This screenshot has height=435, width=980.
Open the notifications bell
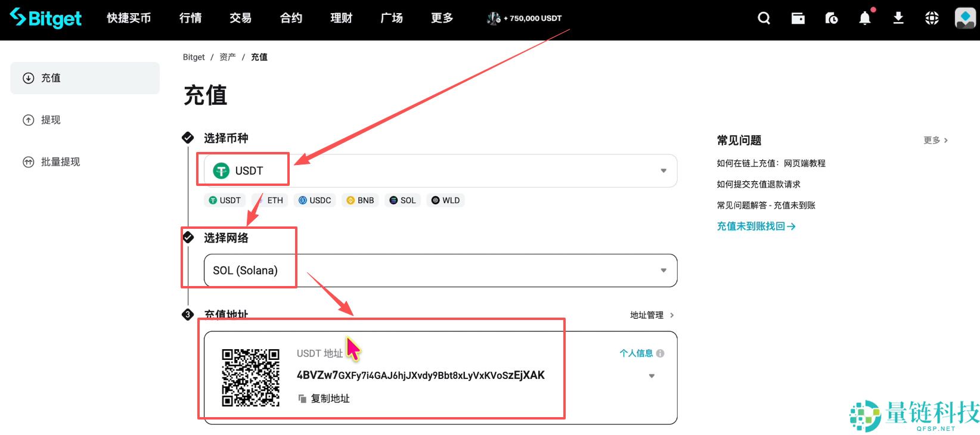click(x=865, y=18)
